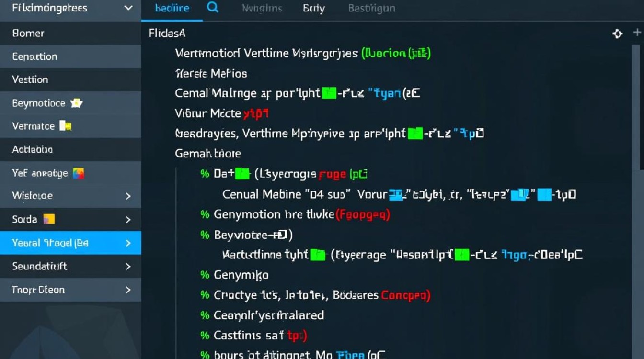
Task: Click the plus icon at top right
Action: click(x=637, y=33)
